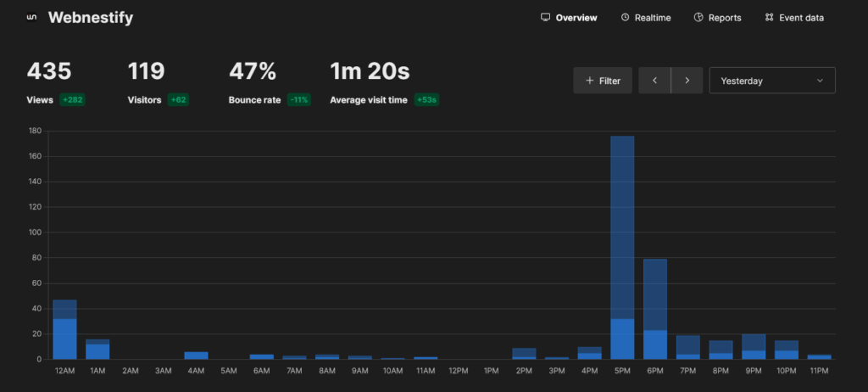Click the plus icon in Filter button
The height and width of the screenshot is (392, 868).
589,81
